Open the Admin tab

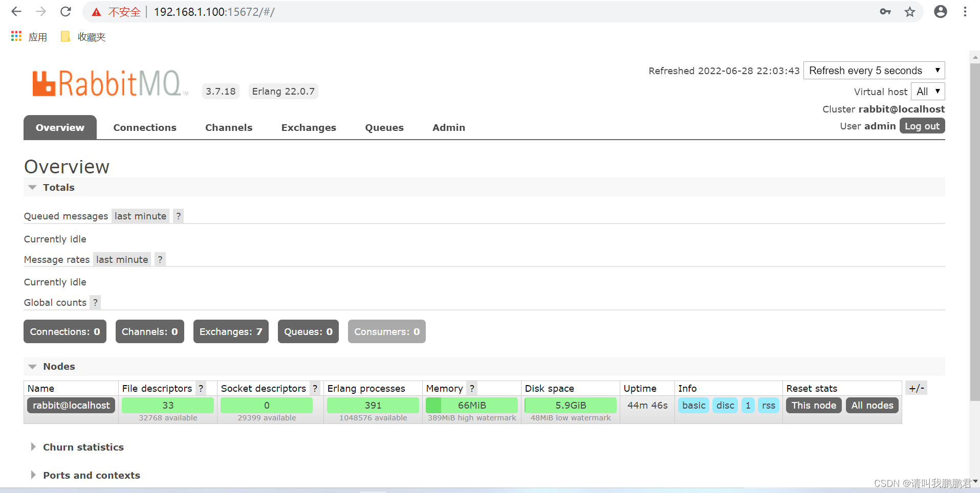click(448, 127)
